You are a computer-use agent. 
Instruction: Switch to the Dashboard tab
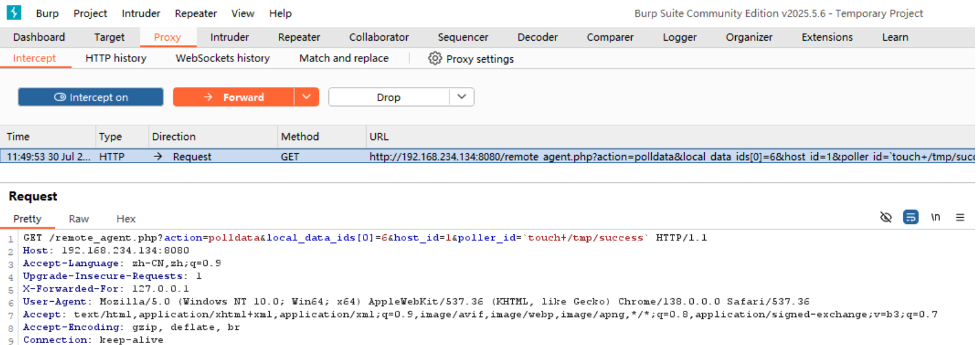coord(39,37)
